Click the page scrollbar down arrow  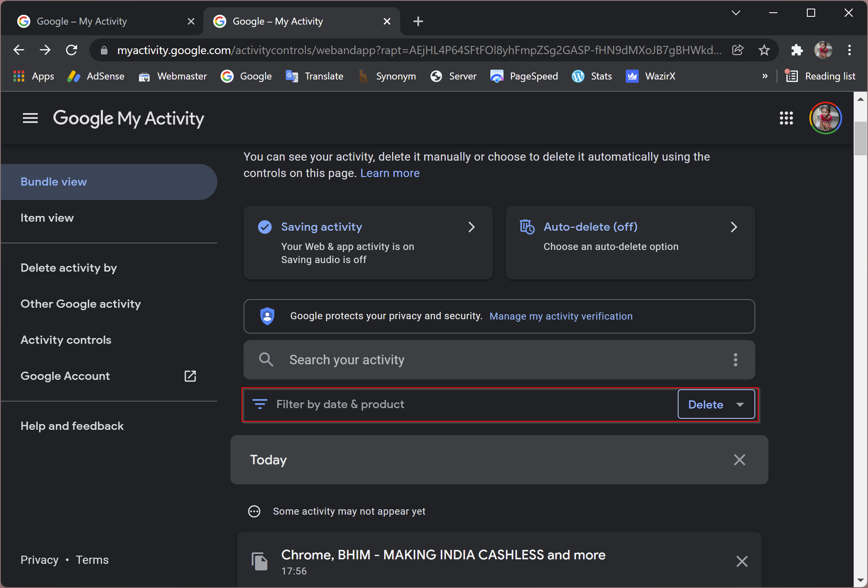(x=860, y=580)
